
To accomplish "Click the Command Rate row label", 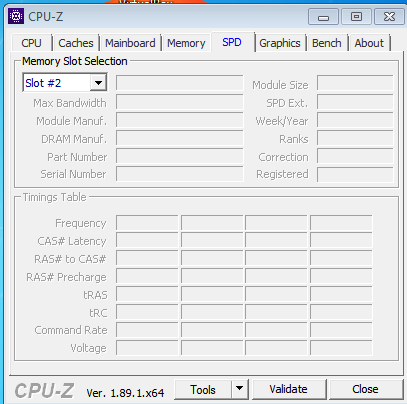I will (x=71, y=330).
